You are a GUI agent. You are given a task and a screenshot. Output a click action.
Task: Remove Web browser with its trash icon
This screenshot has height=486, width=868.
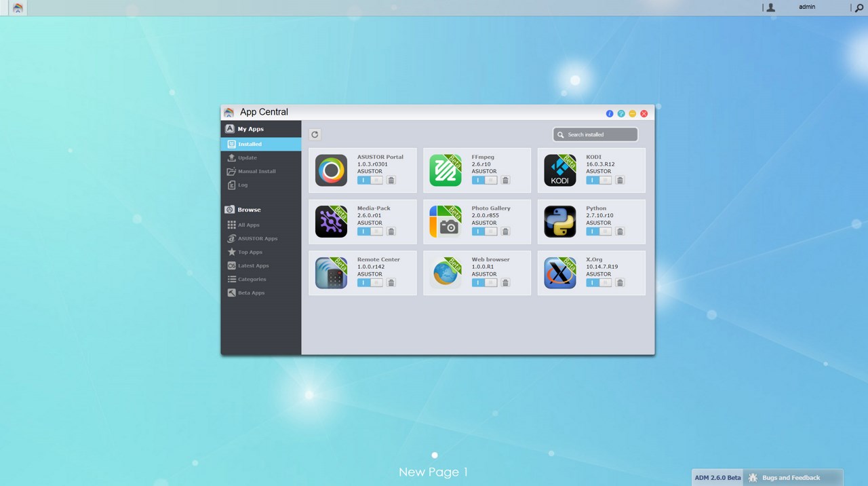tap(505, 283)
